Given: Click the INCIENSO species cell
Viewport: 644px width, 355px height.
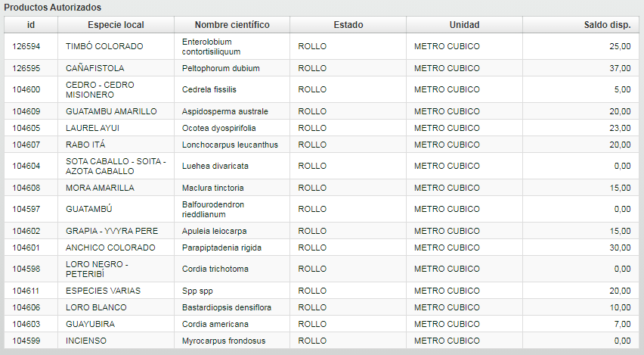Looking at the screenshot, I should 116,341.
